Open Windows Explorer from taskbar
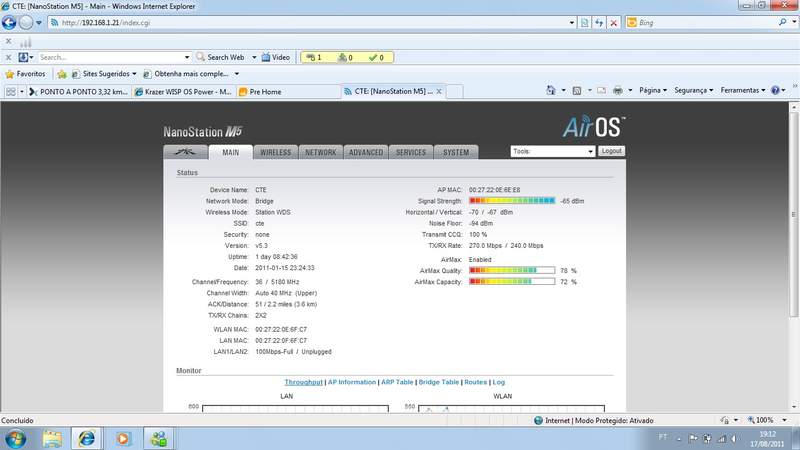This screenshot has height=450, width=800. [52, 439]
